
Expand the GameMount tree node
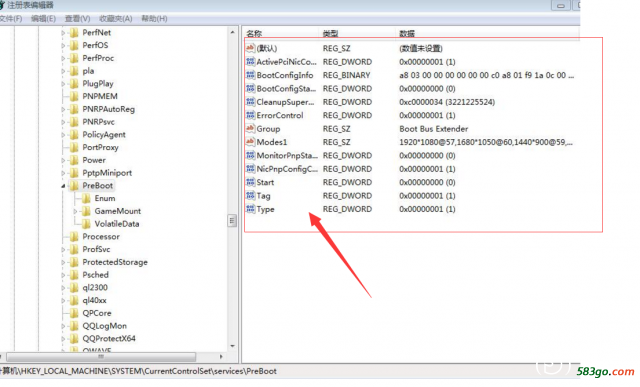pyautogui.click(x=75, y=211)
